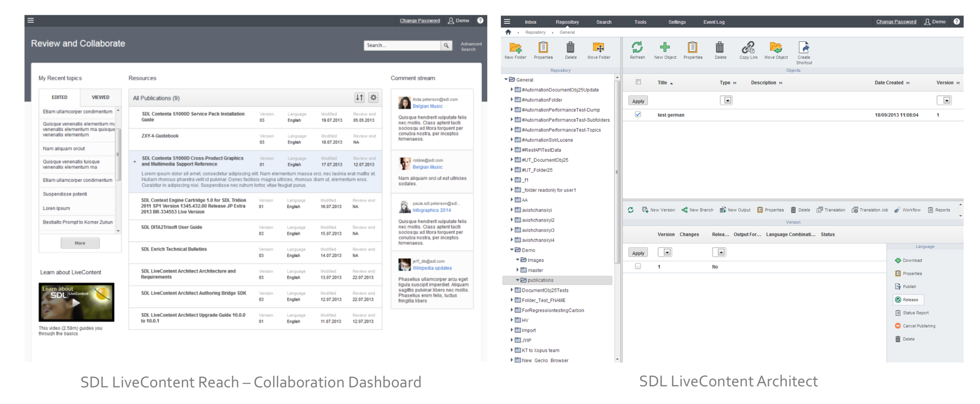Image resolution: width=980 pixels, height=404 pixels.
Task: Click the More button under recent topics
Action: [80, 243]
